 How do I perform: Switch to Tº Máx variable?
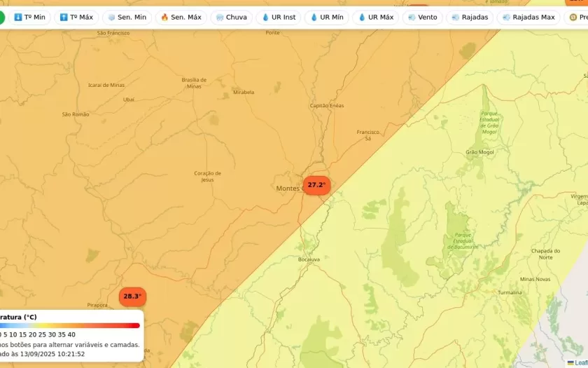click(x=76, y=18)
